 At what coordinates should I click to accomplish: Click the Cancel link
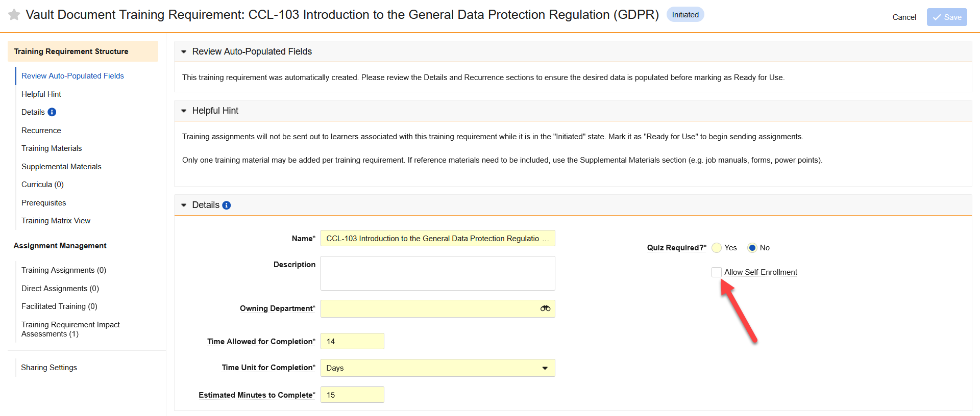[904, 17]
